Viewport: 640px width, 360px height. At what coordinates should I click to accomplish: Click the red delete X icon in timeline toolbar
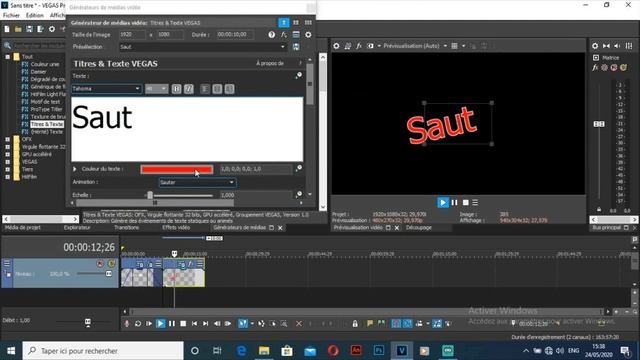[x=299, y=324]
